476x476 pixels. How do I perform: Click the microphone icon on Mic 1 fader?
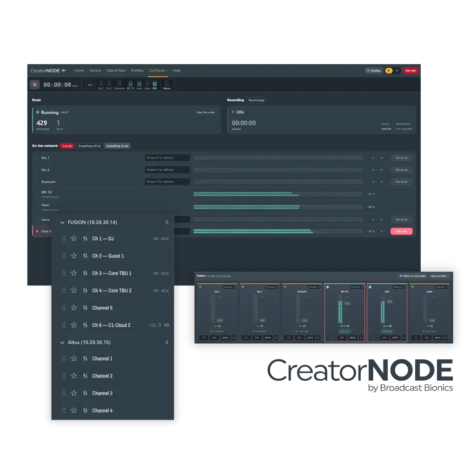point(200,287)
